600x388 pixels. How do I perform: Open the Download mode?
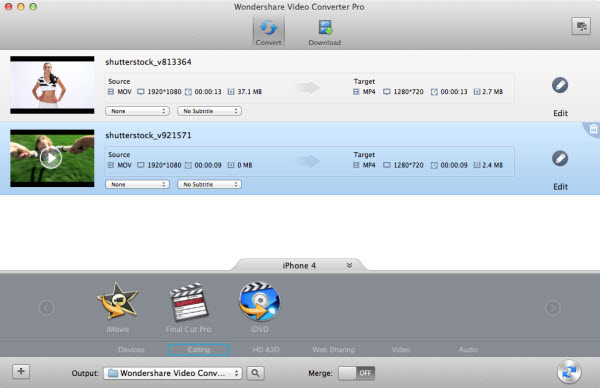pos(324,32)
